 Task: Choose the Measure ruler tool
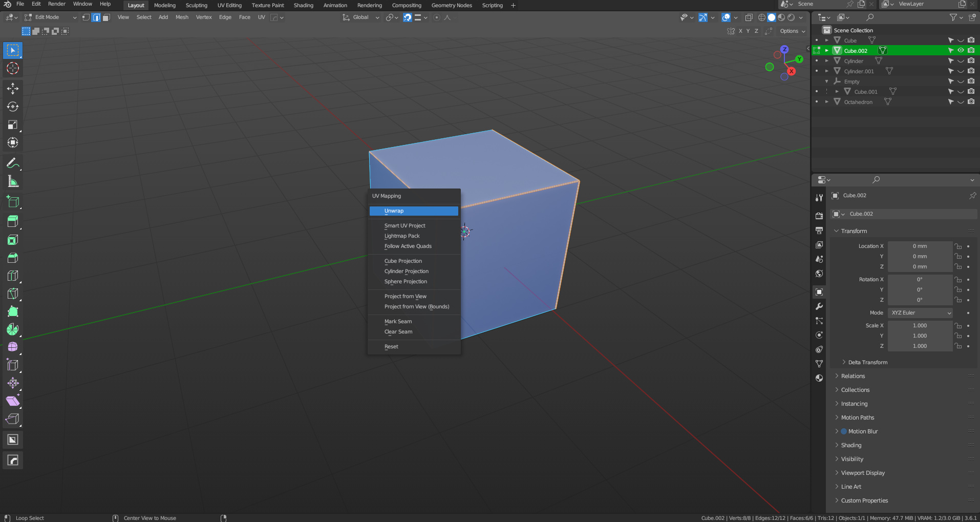13,181
